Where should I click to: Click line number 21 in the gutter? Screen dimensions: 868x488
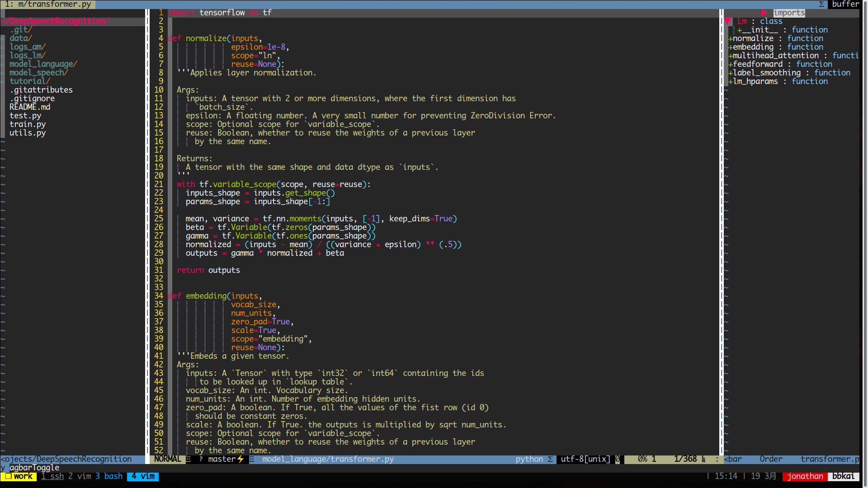159,184
